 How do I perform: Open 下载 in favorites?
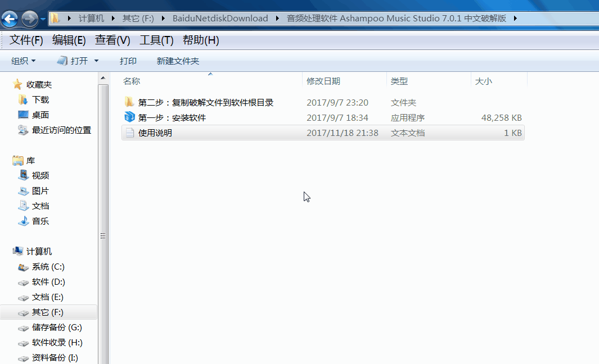pos(40,100)
